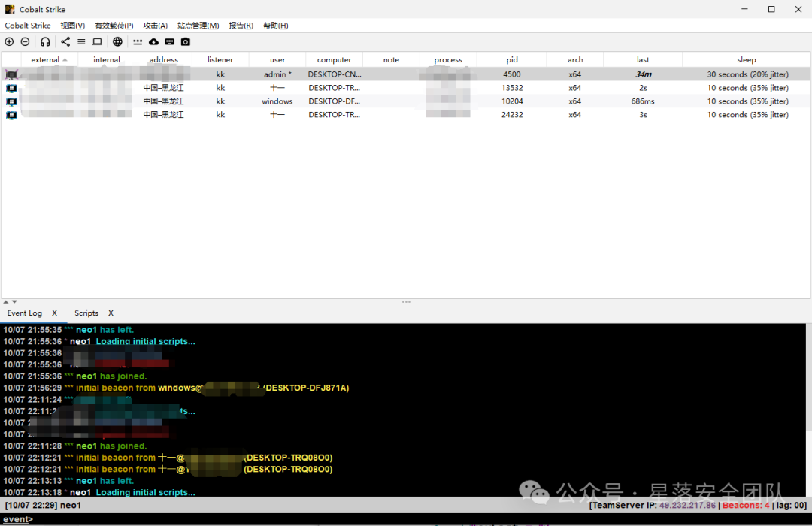
Task: Open credentials via the dots icon
Action: (x=138, y=42)
